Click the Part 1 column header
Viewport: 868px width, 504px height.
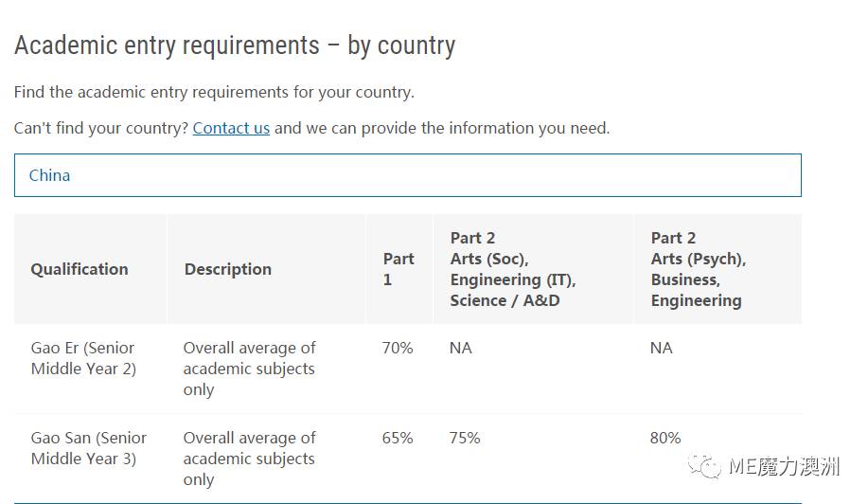tap(399, 269)
